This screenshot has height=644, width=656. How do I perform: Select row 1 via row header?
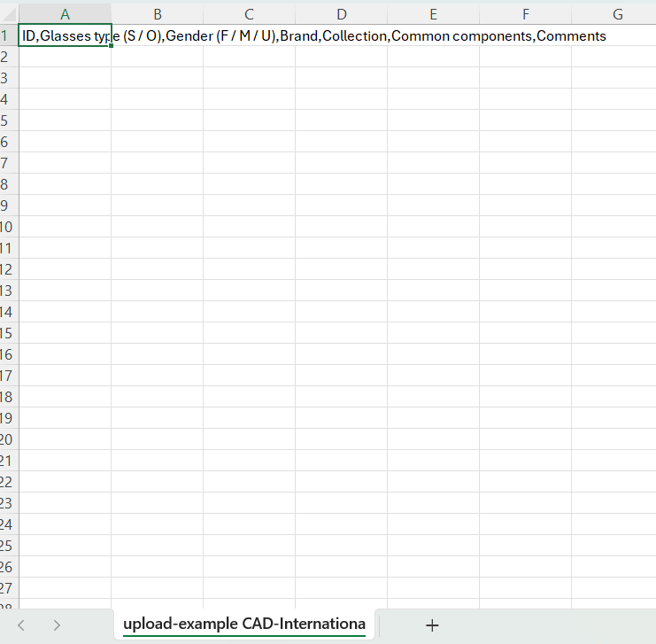coord(7,36)
